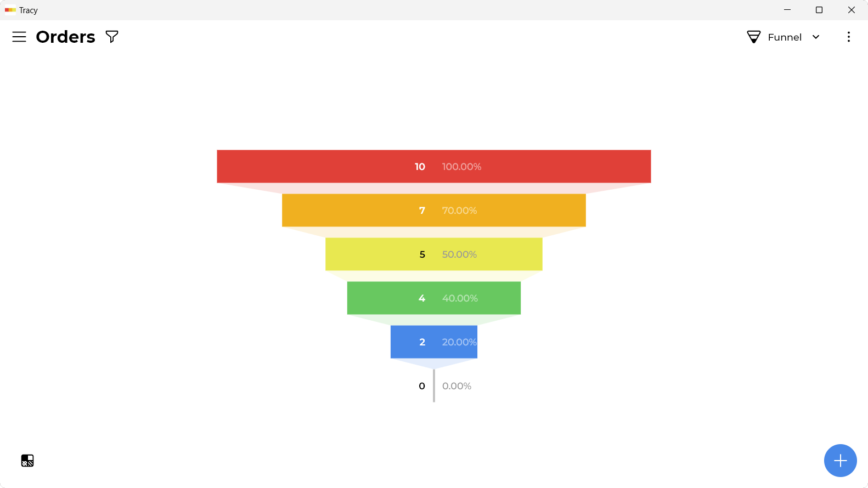This screenshot has width=868, height=488.
Task: Click the chart theme icon bottom left
Action: [27, 461]
